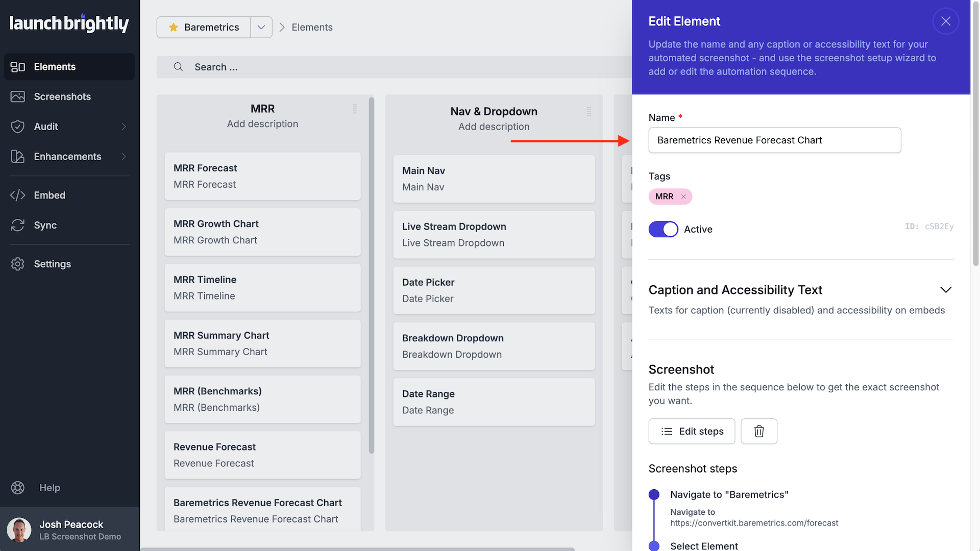Click the Embed code icon
980x551 pixels.
18,195
